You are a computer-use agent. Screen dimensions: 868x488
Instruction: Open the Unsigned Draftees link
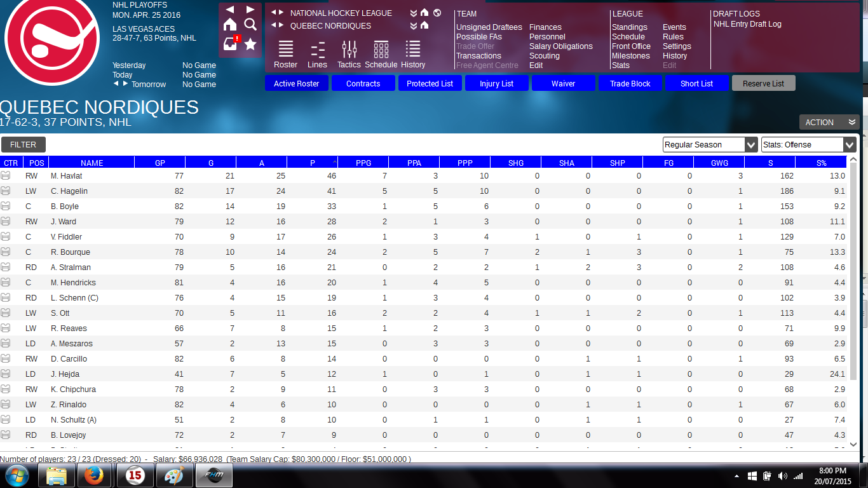[489, 27]
